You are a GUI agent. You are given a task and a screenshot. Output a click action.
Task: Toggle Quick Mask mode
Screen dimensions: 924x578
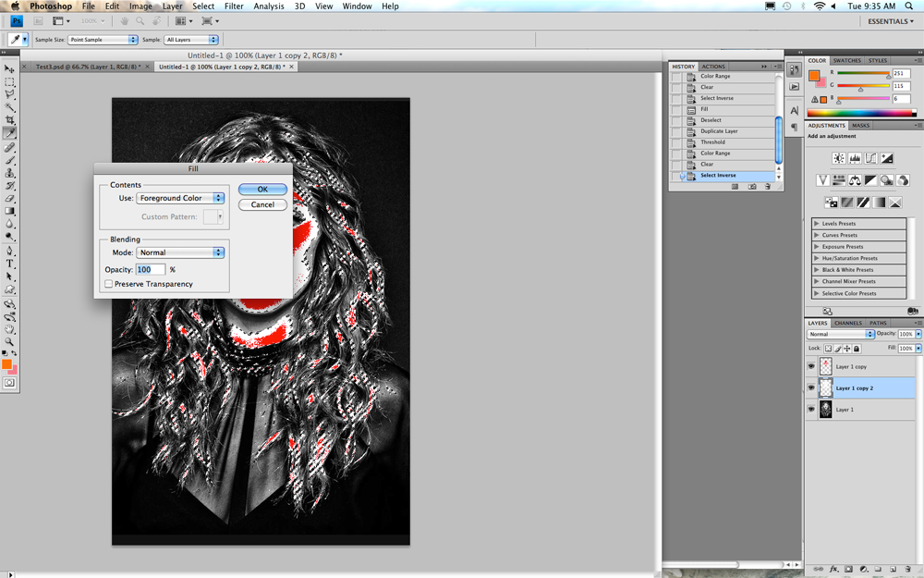[x=9, y=383]
